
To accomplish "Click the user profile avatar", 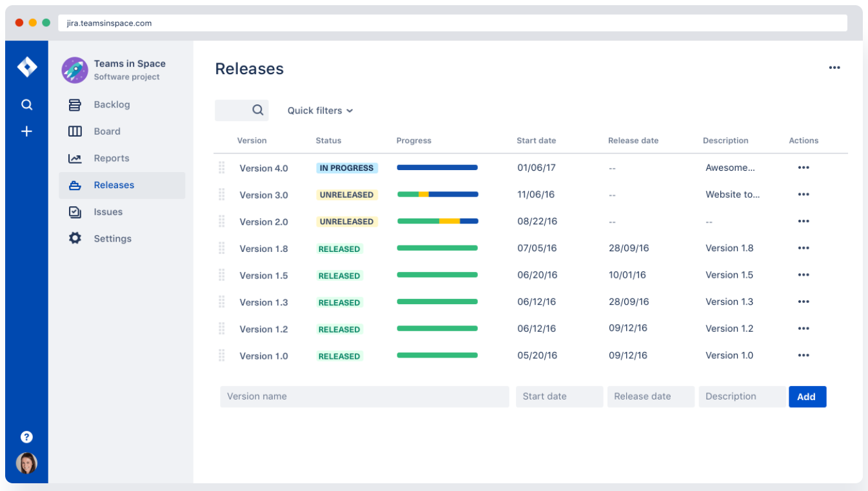I will pyautogui.click(x=26, y=463).
